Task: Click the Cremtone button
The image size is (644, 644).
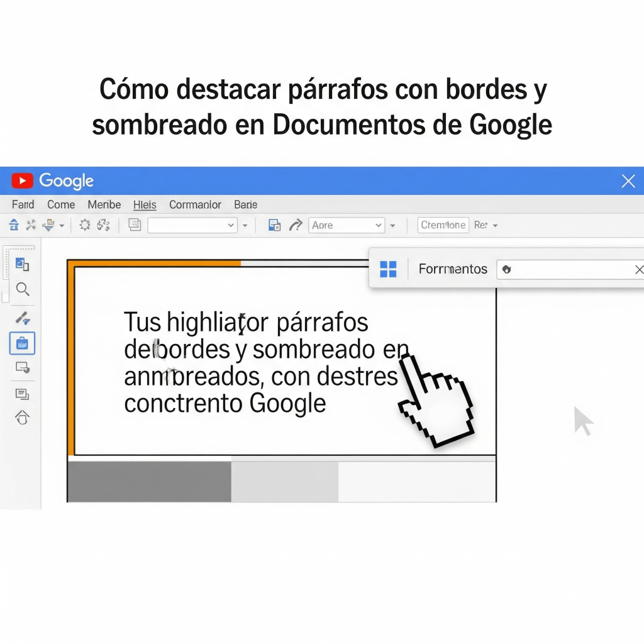Action: click(x=443, y=225)
